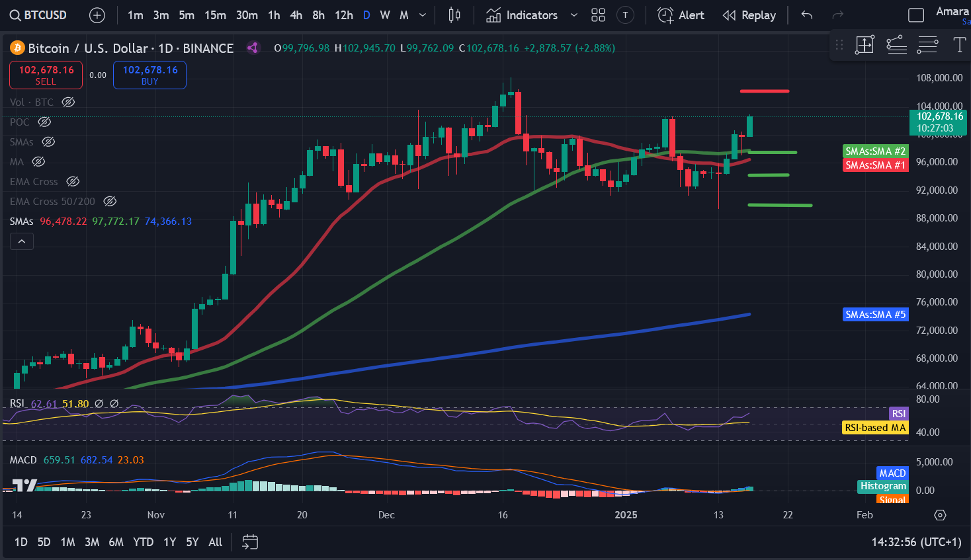This screenshot has width=971, height=560.
Task: Expand more timeframes dropdown chevron
Action: 423,15
